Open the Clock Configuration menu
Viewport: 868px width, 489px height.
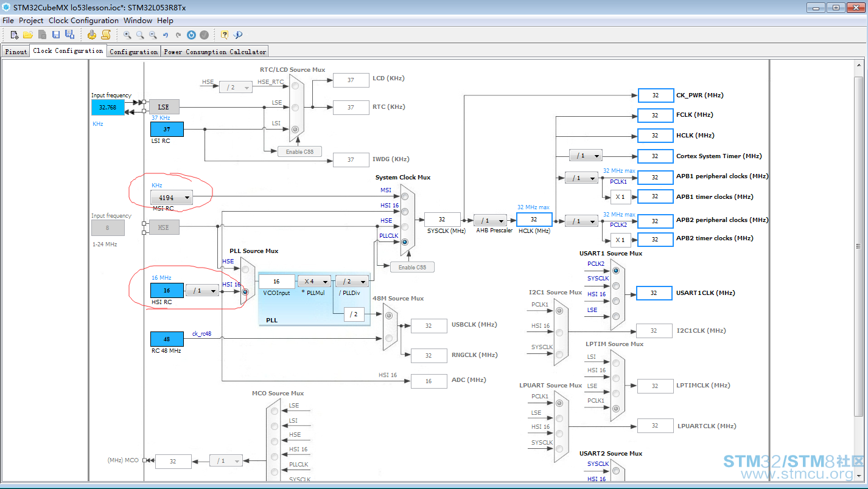[83, 20]
